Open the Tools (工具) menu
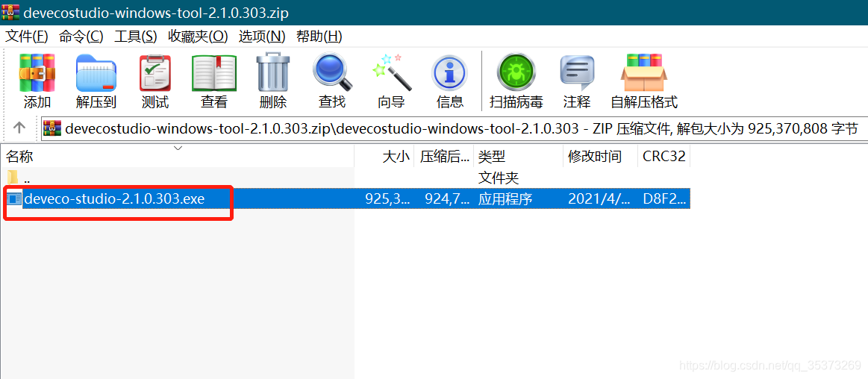 (x=136, y=37)
